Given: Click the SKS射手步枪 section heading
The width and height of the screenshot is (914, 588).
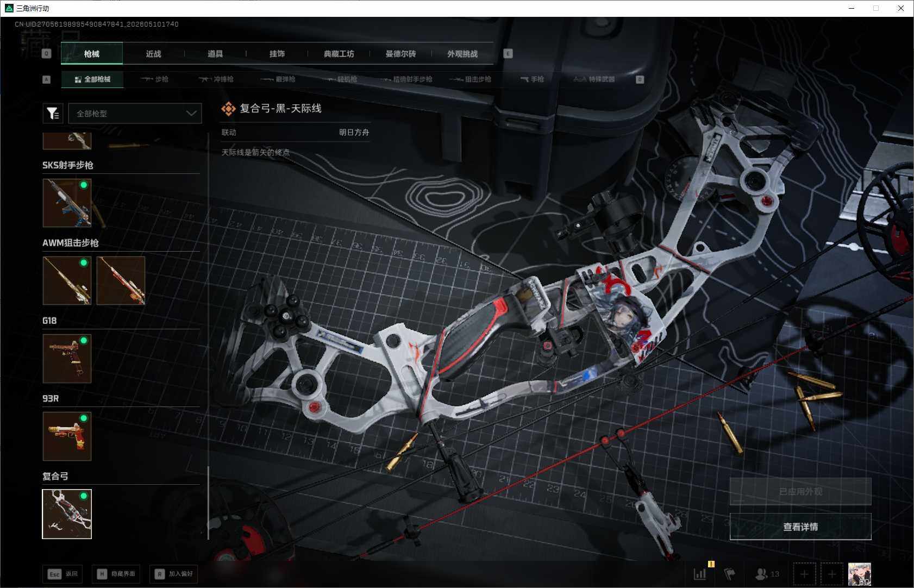Looking at the screenshot, I should pyautogui.click(x=68, y=165).
